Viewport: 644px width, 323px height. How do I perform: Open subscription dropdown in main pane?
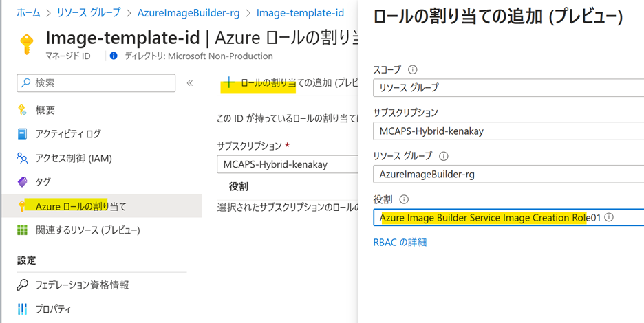(x=286, y=165)
